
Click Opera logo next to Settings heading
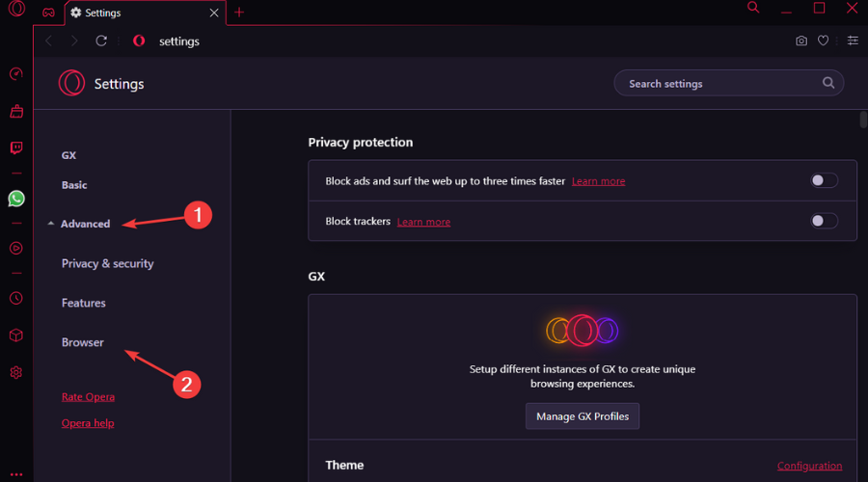(x=71, y=83)
